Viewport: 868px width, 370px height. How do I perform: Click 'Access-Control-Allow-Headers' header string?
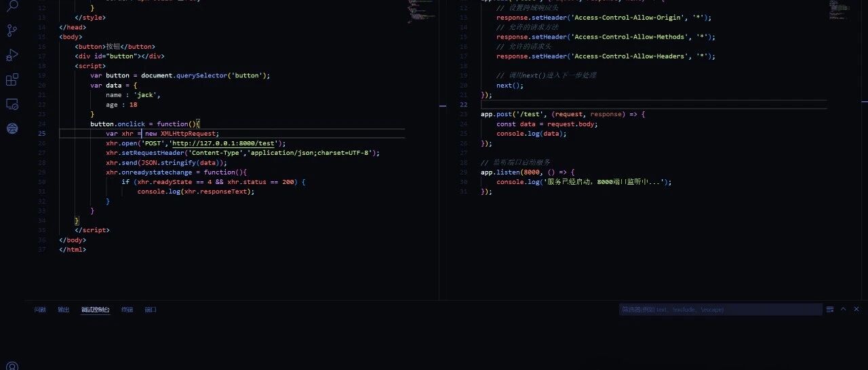click(629, 56)
